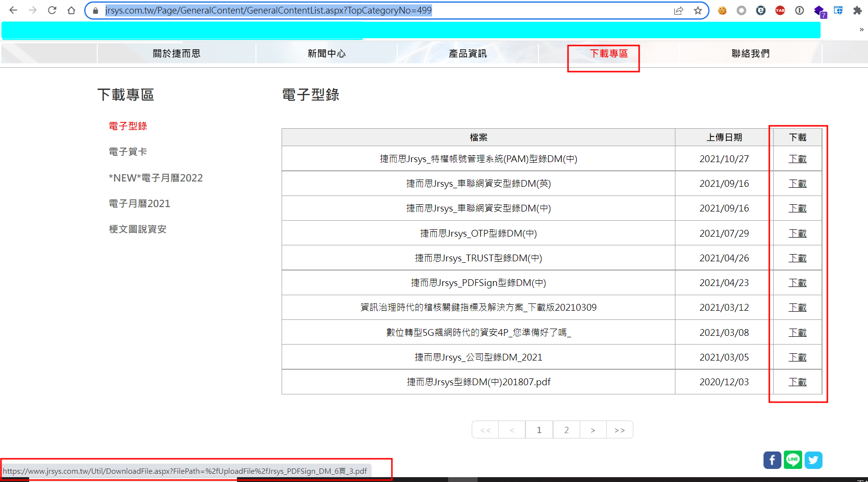The image size is (868, 482).
Task: Click file name 捷而思Jrsys_OTP型錄DM(中)
Action: click(x=479, y=233)
